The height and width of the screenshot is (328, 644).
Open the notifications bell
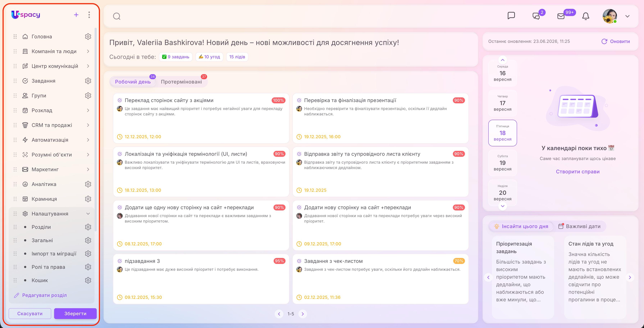586,16
